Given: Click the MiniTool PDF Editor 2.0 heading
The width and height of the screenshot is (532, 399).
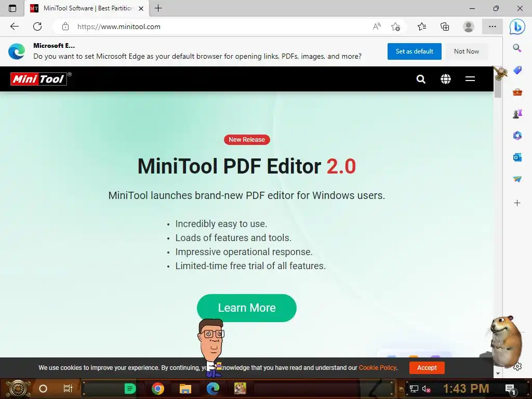Looking at the screenshot, I should [x=247, y=166].
